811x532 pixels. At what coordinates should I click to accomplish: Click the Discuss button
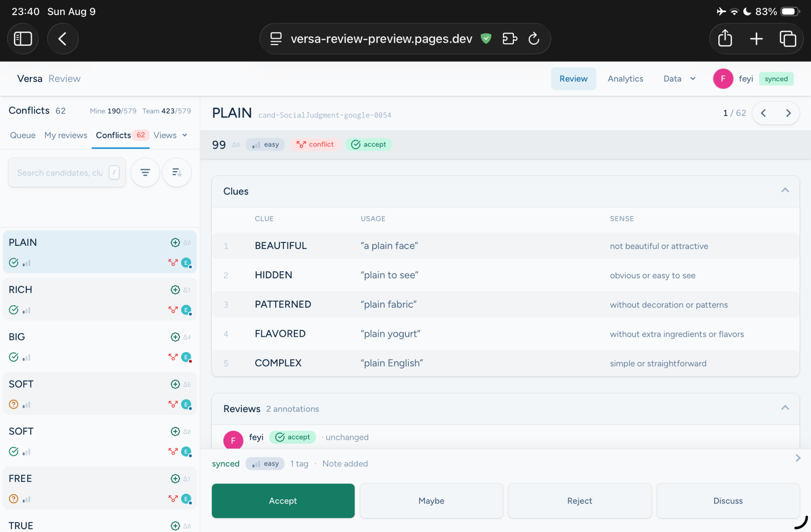(728, 501)
